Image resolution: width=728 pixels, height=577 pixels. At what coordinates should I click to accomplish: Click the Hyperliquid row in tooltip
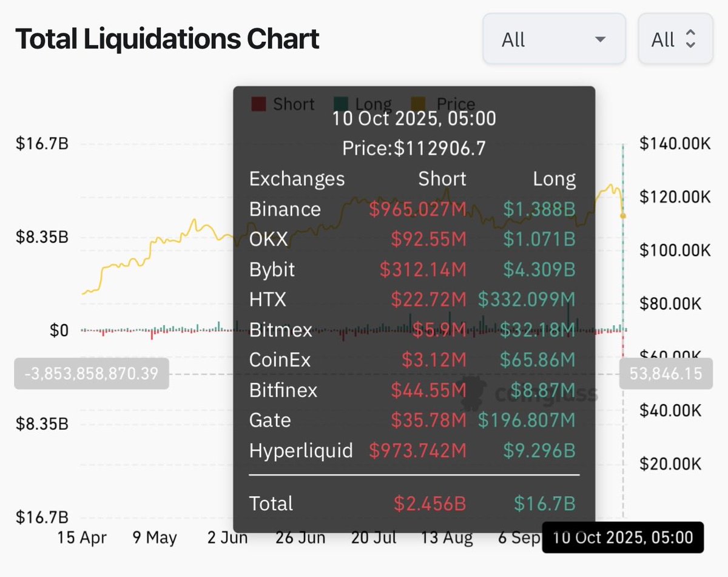[x=413, y=450]
